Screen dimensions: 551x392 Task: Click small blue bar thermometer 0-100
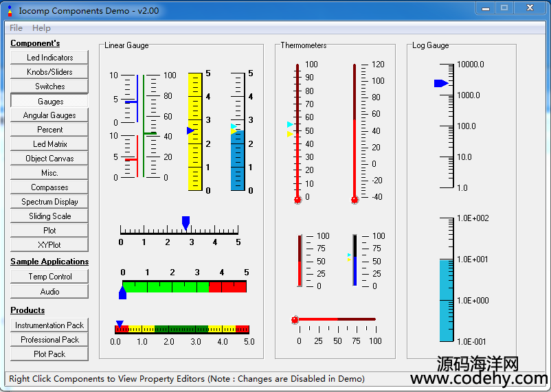355,260
